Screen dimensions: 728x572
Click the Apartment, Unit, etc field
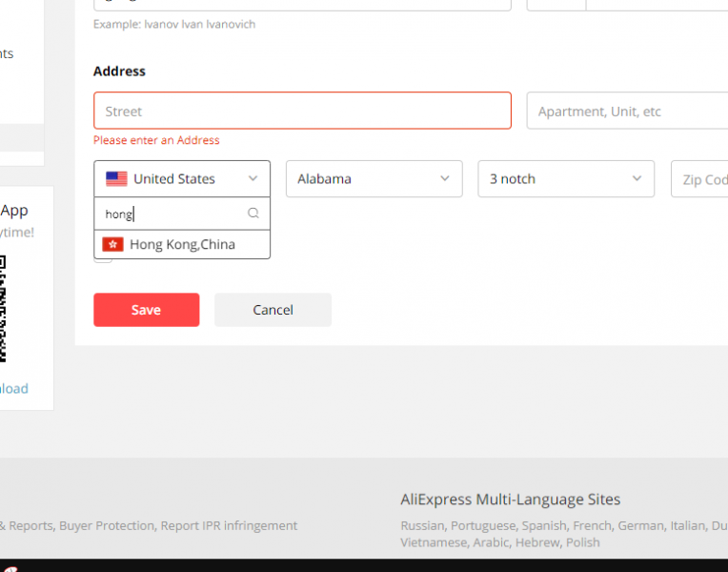(x=627, y=111)
